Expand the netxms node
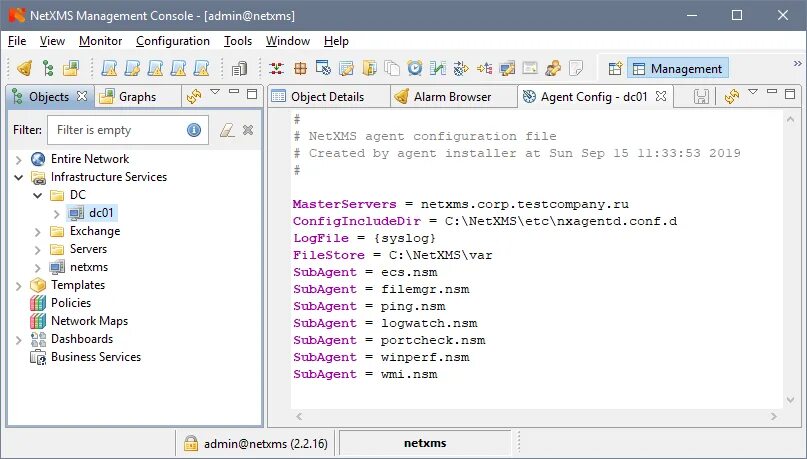Screen dimensions: 807x459 pyautogui.click(x=38, y=268)
